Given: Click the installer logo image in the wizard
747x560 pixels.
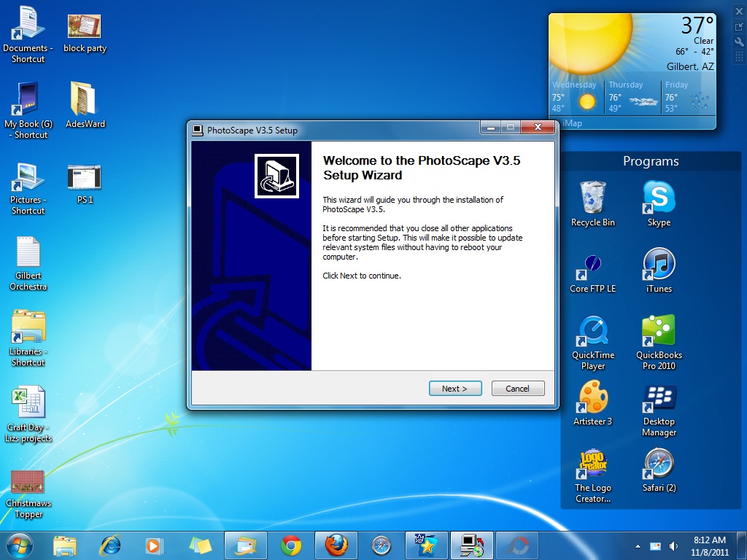Looking at the screenshot, I should click(276, 176).
